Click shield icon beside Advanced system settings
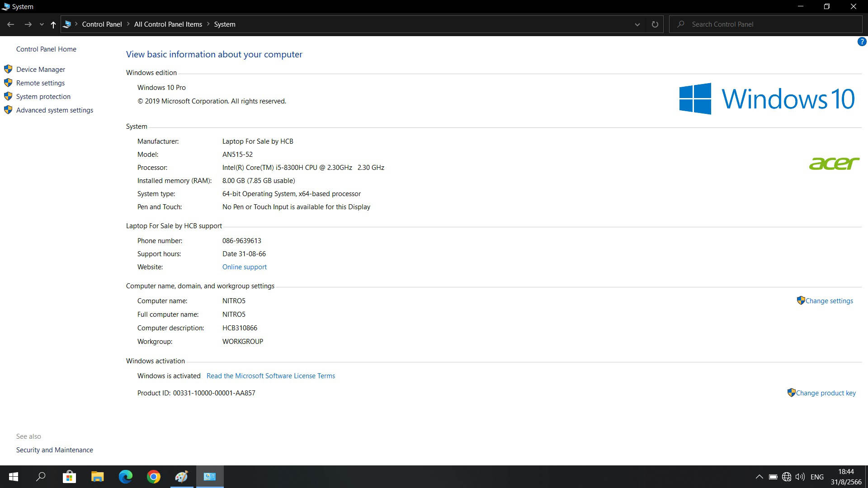Image resolution: width=868 pixels, height=488 pixels. 8,110
